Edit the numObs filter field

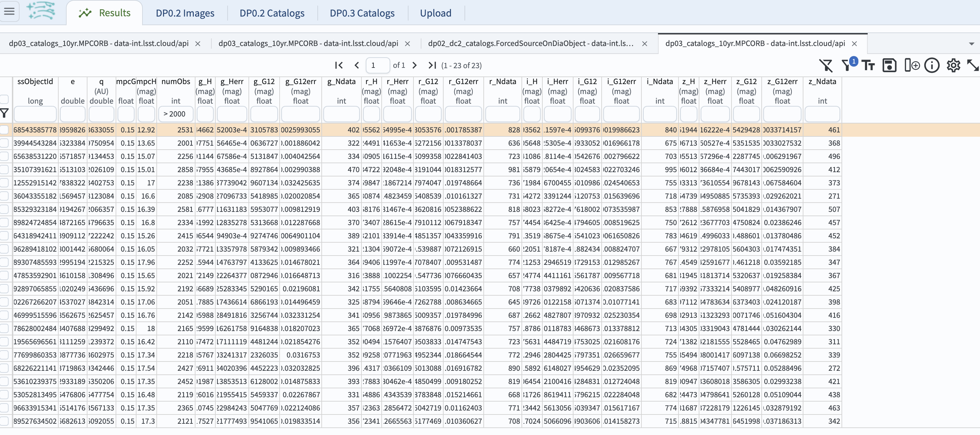click(x=176, y=114)
